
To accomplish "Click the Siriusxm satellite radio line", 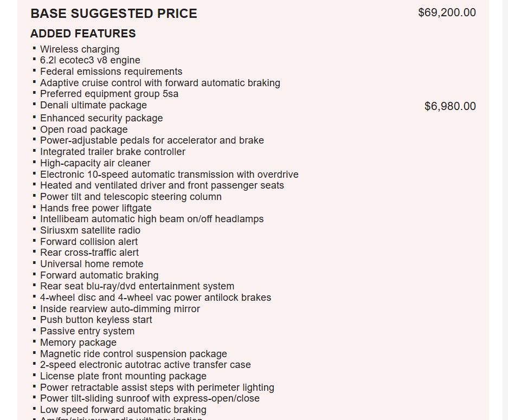I will click(x=90, y=230).
